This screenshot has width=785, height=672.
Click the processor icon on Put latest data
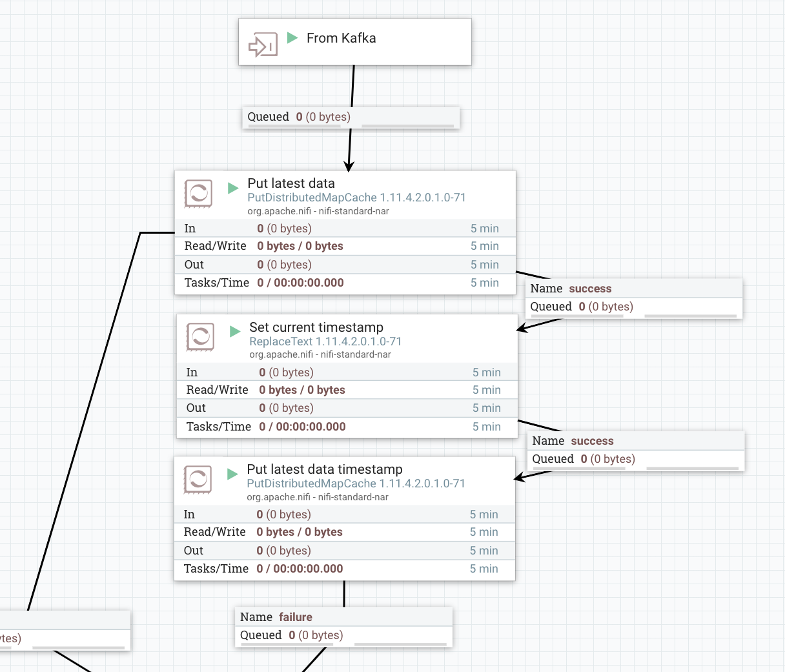pos(198,194)
